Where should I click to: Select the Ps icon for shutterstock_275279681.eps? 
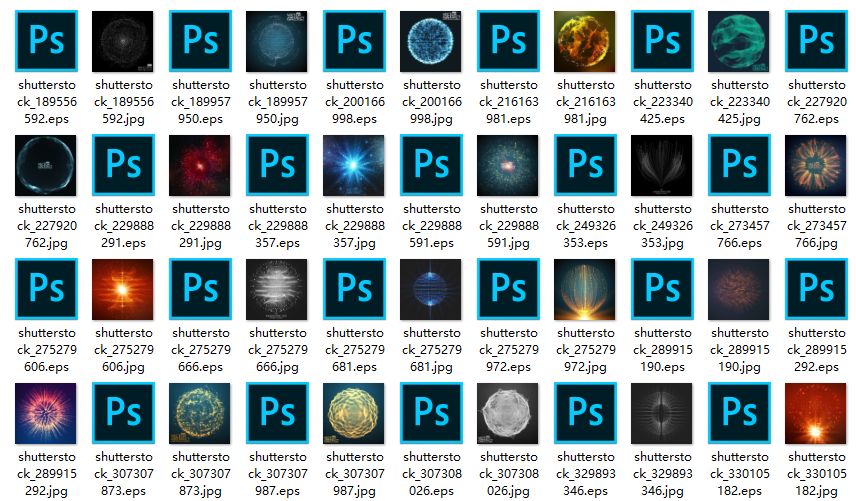354,289
